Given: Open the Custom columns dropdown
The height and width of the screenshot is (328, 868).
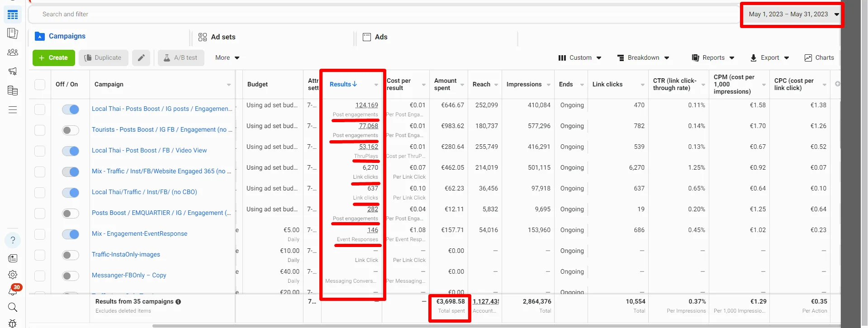Looking at the screenshot, I should pyautogui.click(x=580, y=58).
